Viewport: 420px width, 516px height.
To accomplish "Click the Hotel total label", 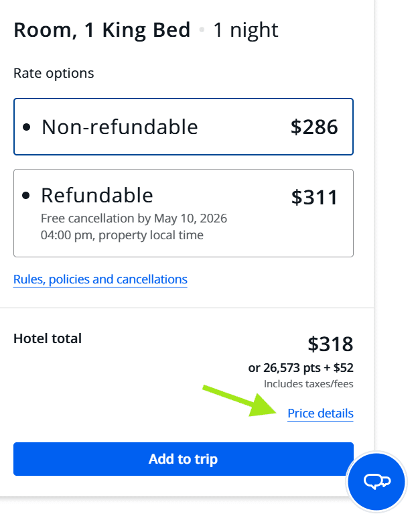I will click(48, 338).
